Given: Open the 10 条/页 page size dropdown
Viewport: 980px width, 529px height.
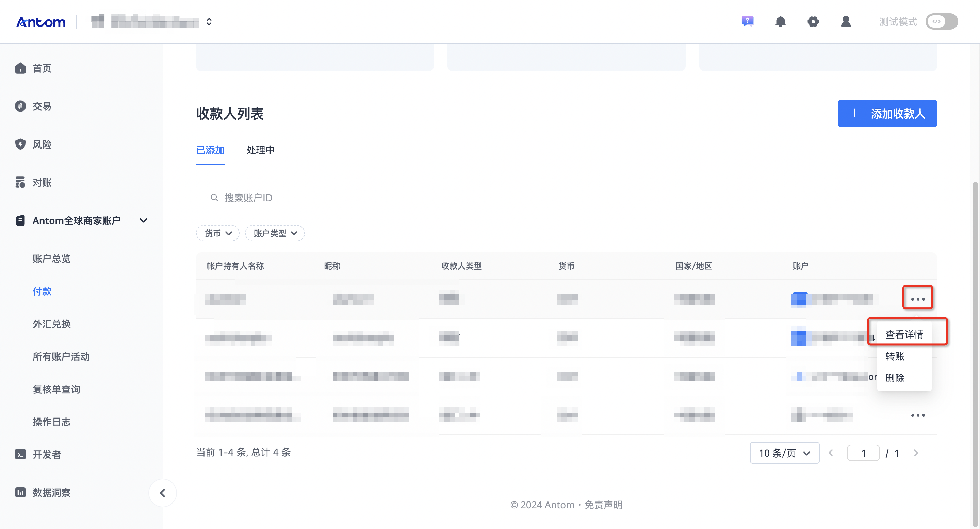Looking at the screenshot, I should (784, 453).
